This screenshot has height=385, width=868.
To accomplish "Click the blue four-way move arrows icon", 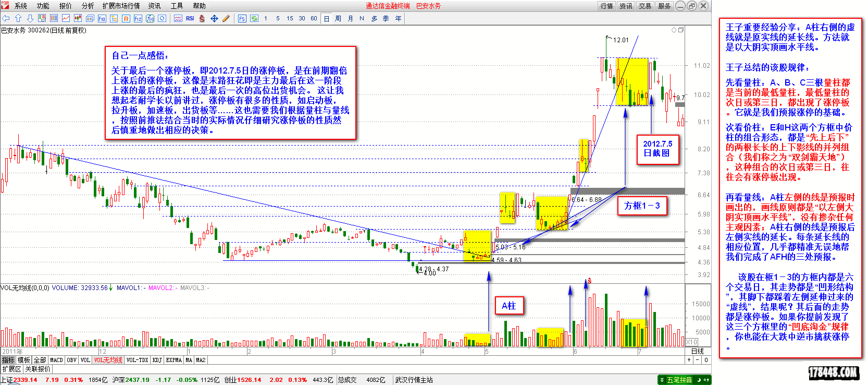I will click(214, 18).
